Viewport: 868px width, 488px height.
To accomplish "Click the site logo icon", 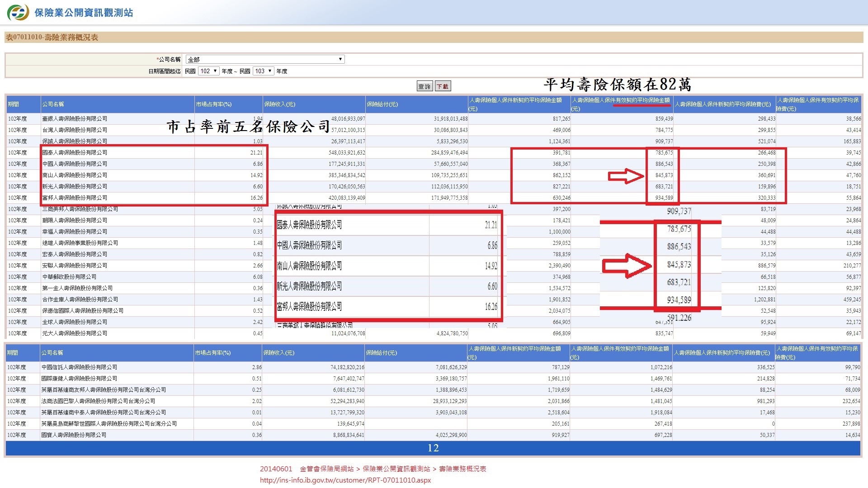I will pos(18,13).
